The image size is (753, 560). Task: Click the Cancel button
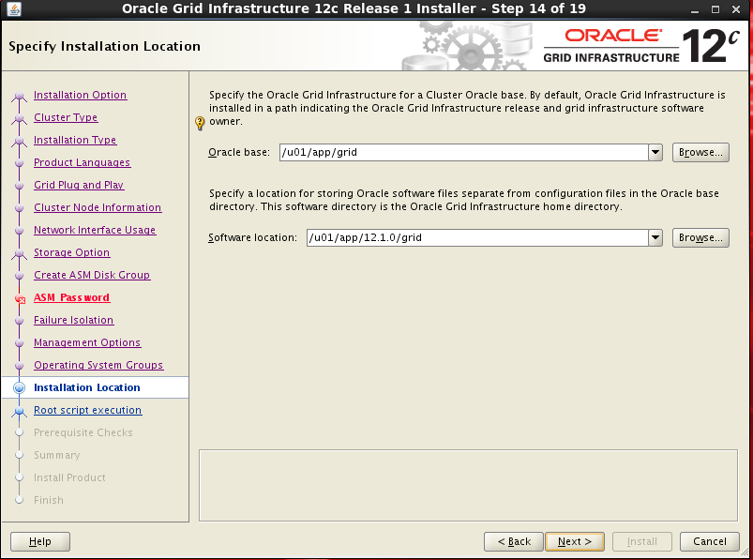point(710,542)
